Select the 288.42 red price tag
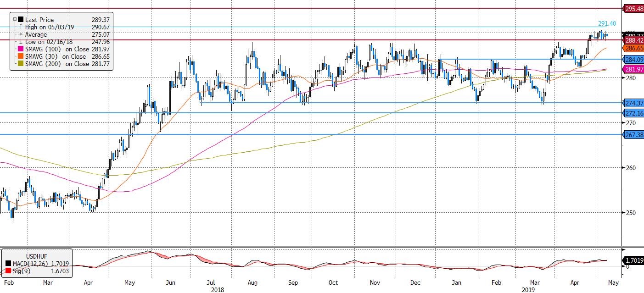Screen dimensions: 644x293 (633, 40)
